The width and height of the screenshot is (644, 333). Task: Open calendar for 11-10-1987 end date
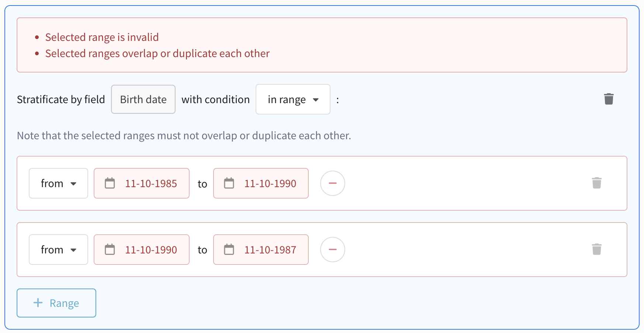[x=229, y=249]
